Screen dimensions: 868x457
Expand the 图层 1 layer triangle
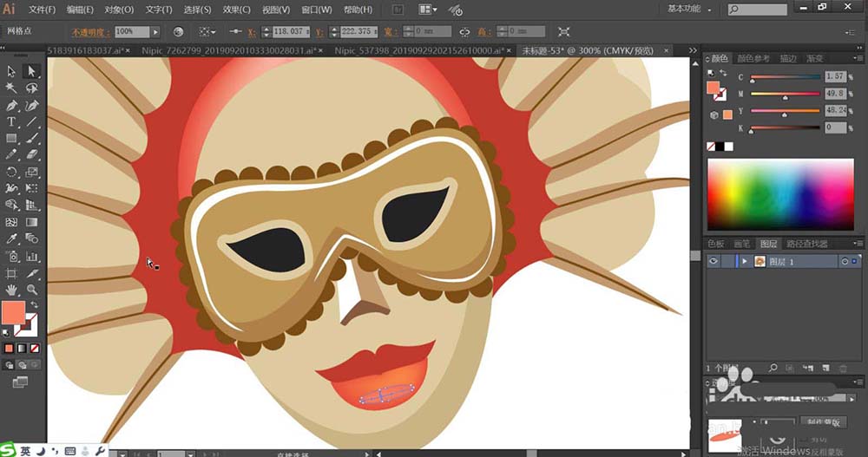tap(744, 261)
